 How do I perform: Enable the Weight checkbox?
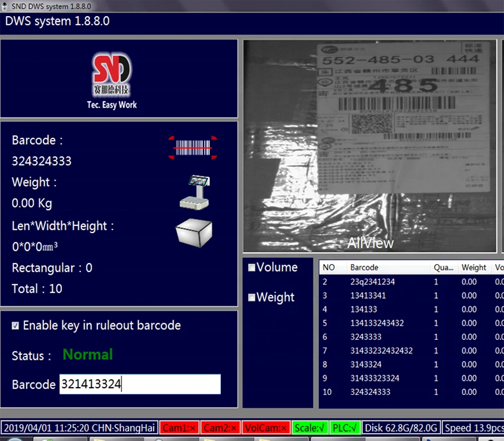click(251, 298)
